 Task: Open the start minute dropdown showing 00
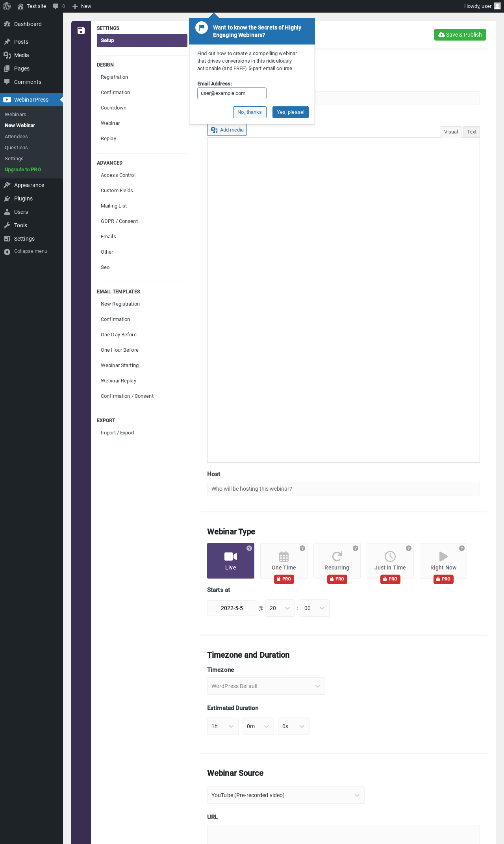pos(315,608)
